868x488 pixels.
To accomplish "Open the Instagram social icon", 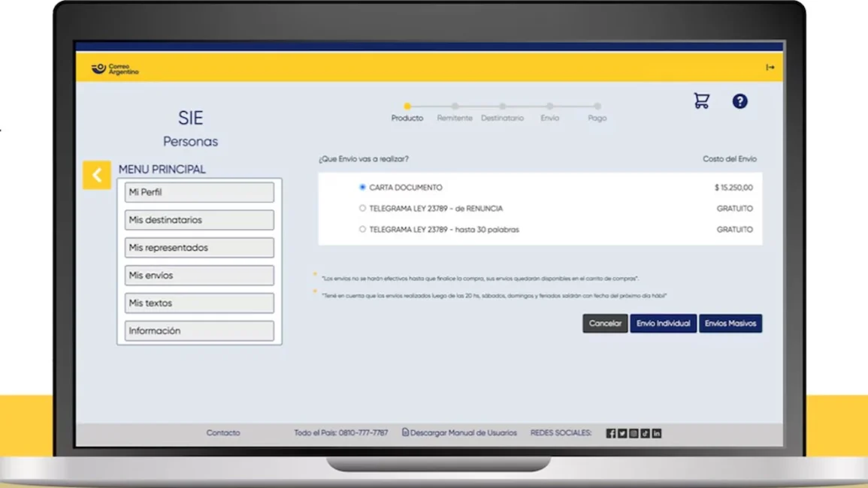I will click(634, 433).
